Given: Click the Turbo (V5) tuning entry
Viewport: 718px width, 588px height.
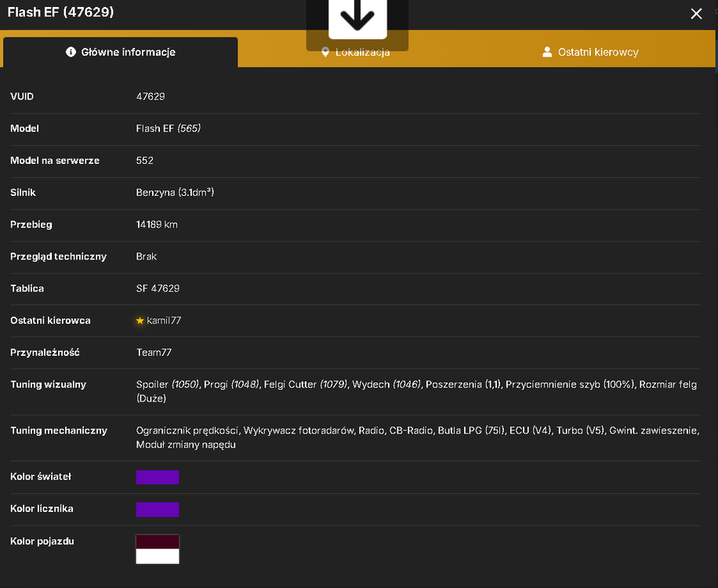Looking at the screenshot, I should [580, 431].
